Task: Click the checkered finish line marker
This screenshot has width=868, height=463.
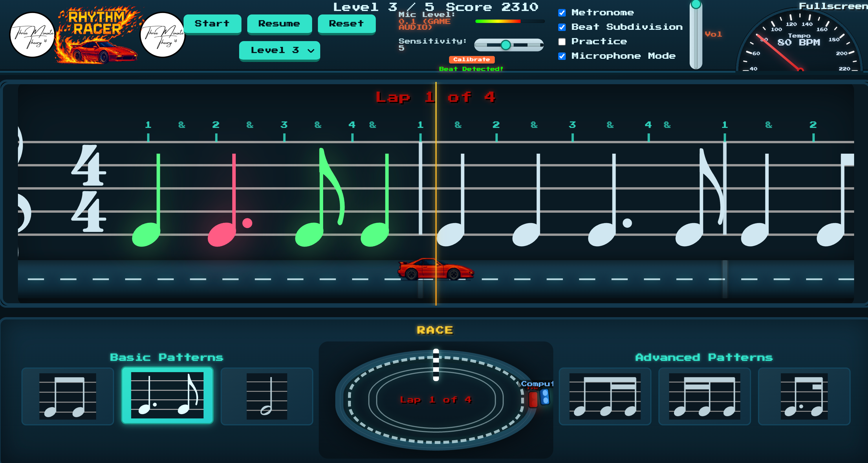Action: pos(436,365)
